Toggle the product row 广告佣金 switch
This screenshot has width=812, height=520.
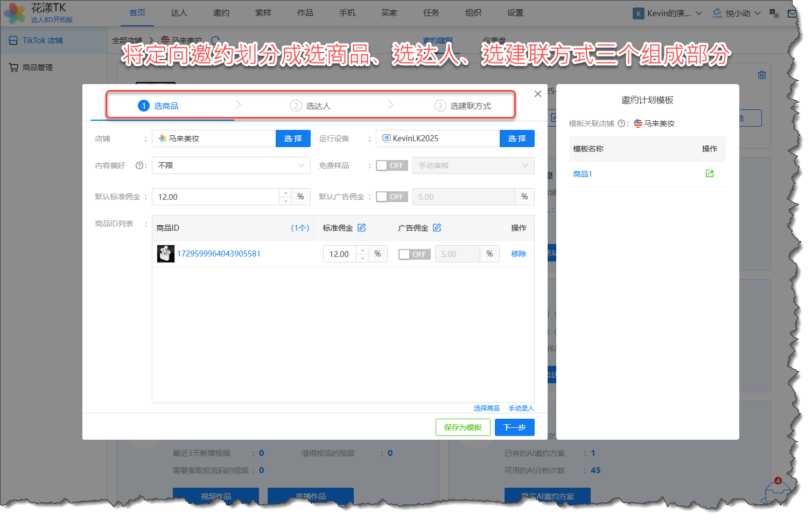click(x=414, y=254)
